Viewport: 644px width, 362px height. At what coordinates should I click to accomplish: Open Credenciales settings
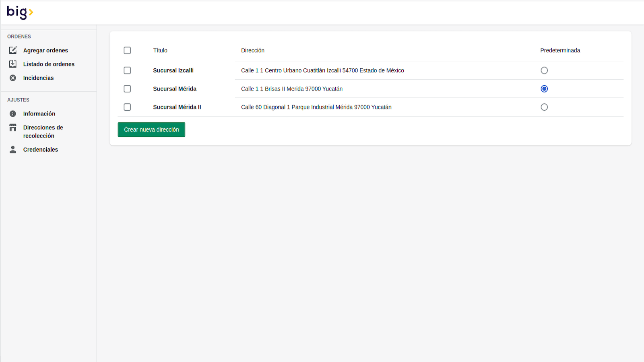click(41, 150)
